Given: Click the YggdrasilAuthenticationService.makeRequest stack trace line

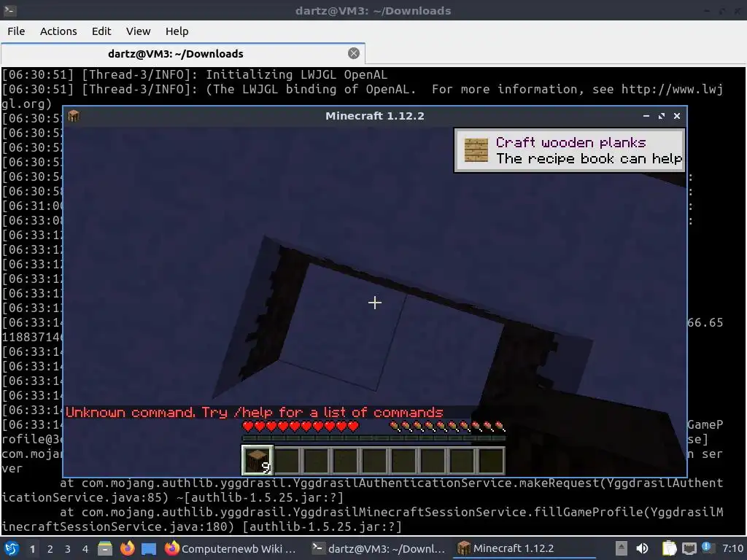Looking at the screenshot, I should click(392, 483).
